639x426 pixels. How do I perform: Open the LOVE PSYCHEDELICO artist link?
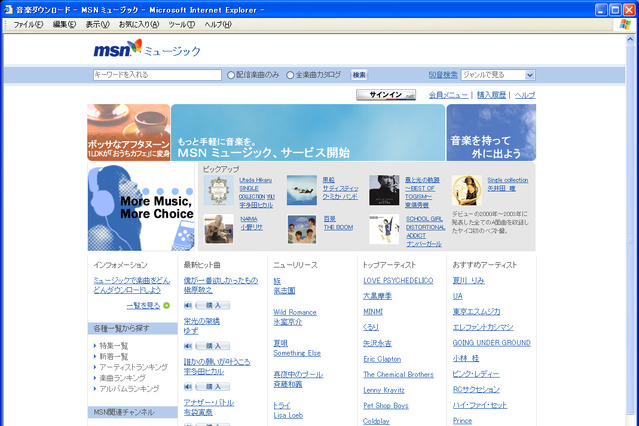click(398, 280)
